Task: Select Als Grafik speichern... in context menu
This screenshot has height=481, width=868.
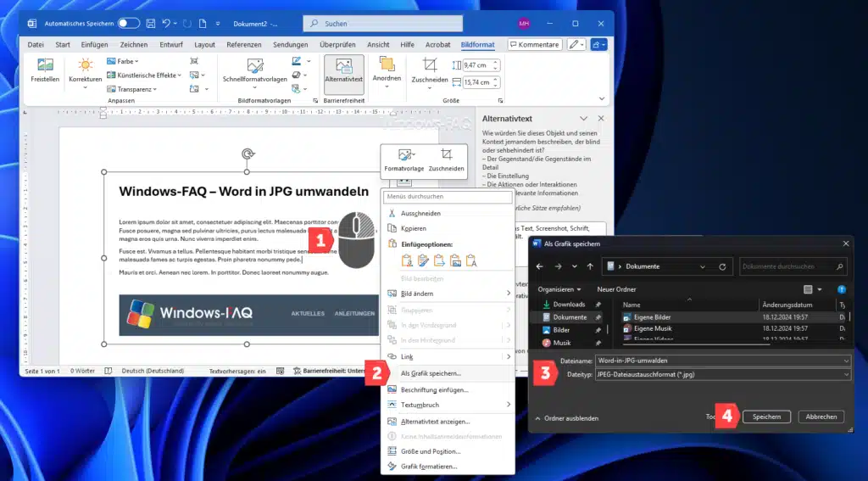Action: pyautogui.click(x=448, y=373)
